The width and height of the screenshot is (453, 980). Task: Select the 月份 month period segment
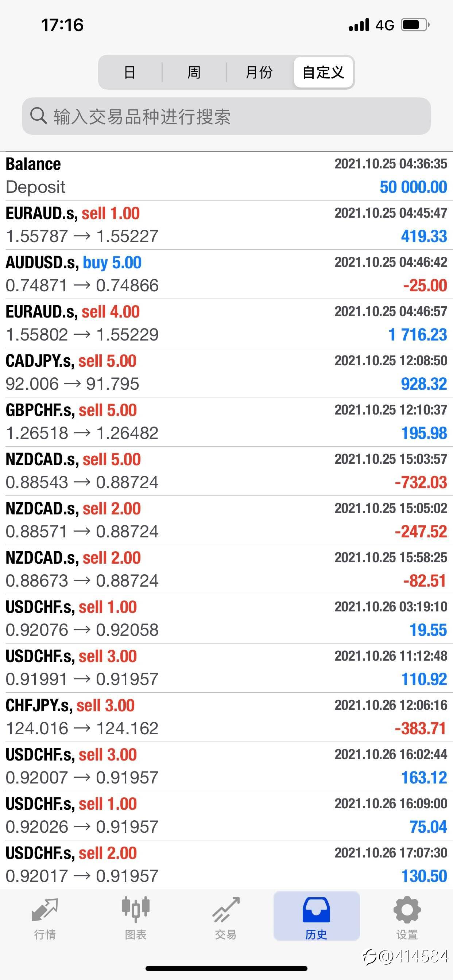point(259,72)
